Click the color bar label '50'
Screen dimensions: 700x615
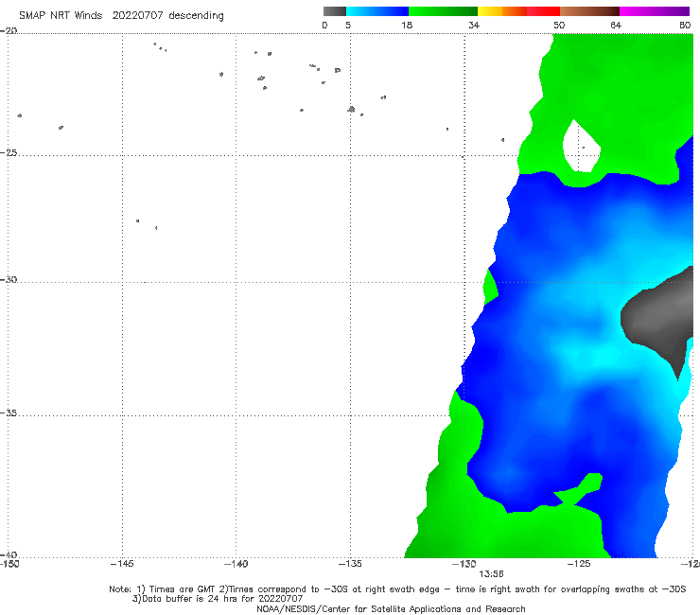(x=559, y=25)
